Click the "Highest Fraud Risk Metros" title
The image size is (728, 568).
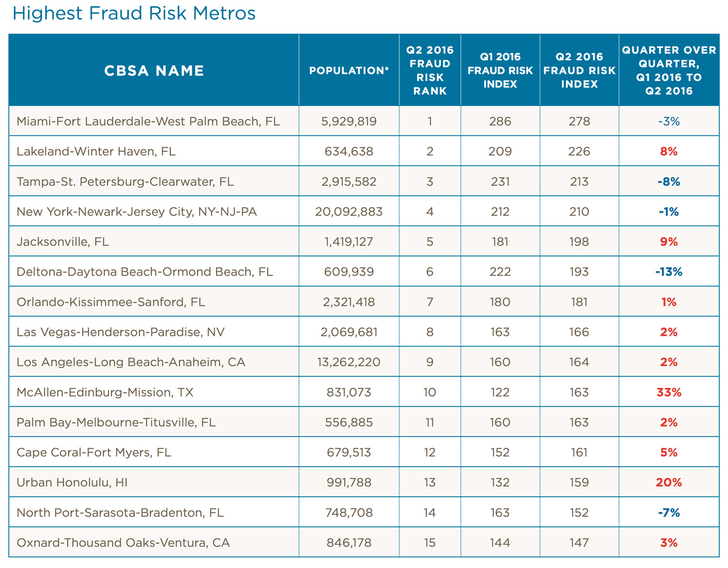pyautogui.click(x=133, y=13)
